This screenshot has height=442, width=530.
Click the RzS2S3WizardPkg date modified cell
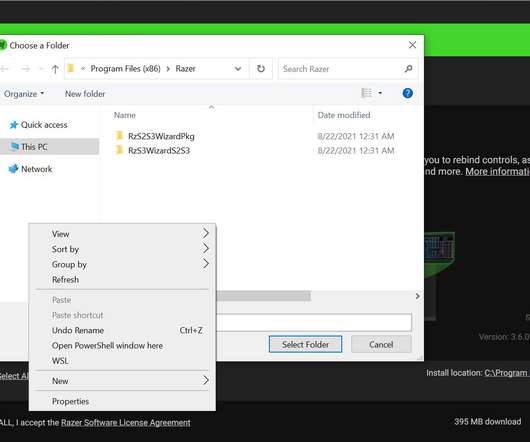(x=356, y=136)
